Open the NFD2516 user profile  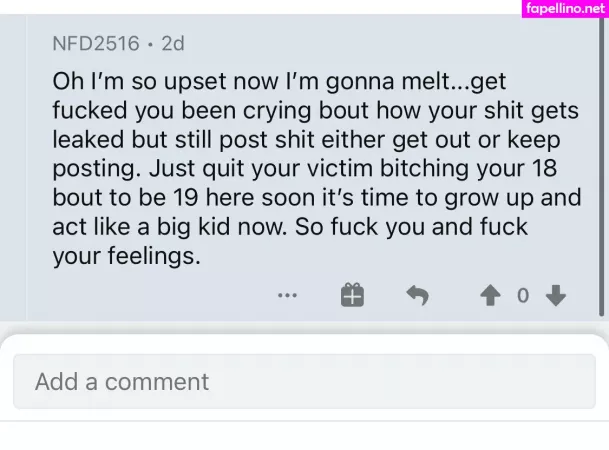click(x=95, y=43)
